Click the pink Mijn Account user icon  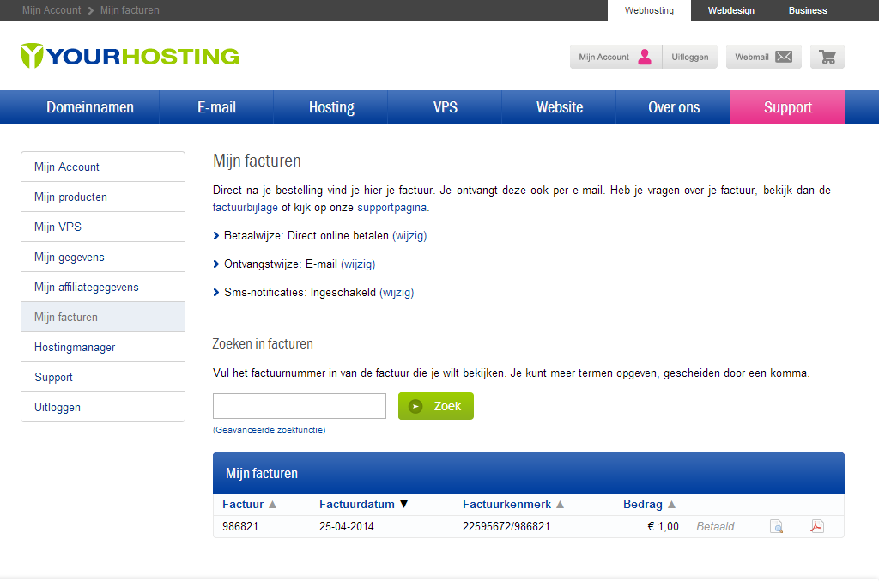(x=644, y=57)
